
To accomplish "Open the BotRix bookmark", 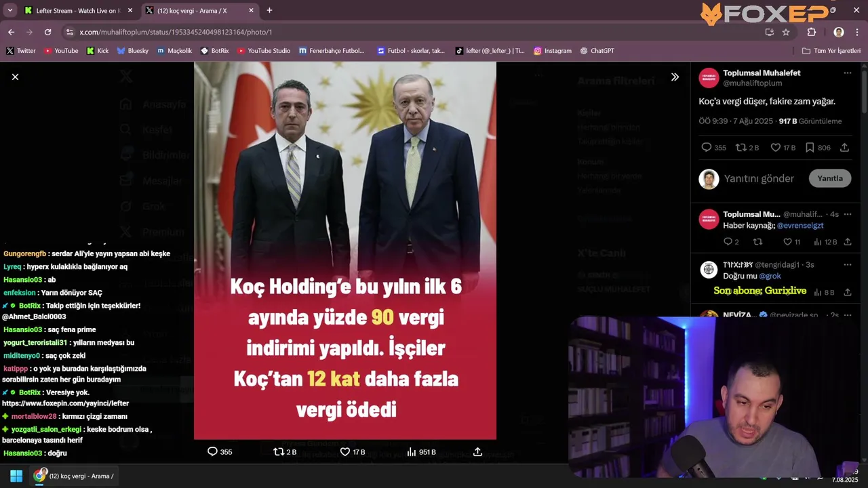I will pyautogui.click(x=214, y=51).
